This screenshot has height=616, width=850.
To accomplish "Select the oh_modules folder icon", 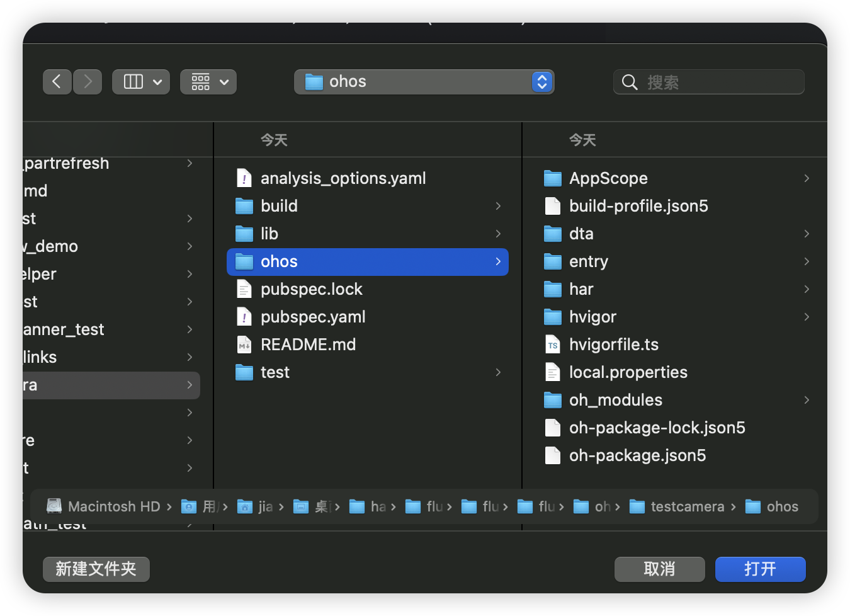I will coord(552,400).
